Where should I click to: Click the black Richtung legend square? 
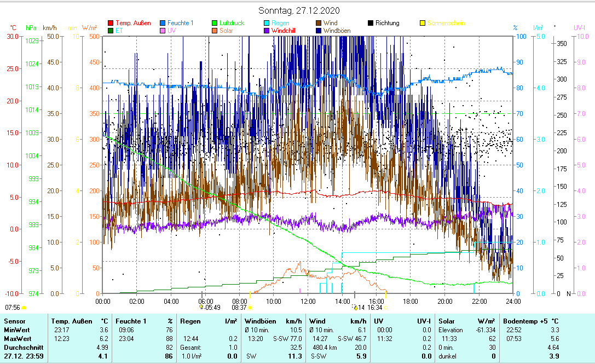point(371,24)
